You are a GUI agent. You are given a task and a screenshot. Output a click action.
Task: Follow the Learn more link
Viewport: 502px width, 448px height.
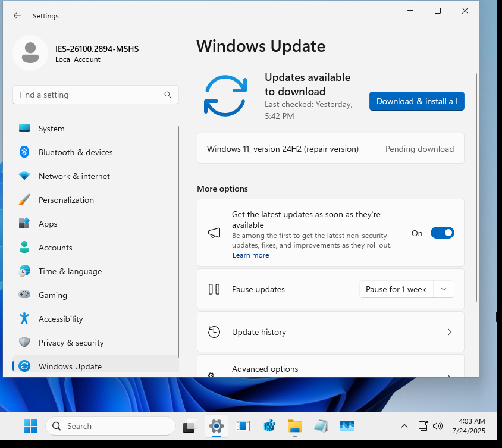pos(250,255)
